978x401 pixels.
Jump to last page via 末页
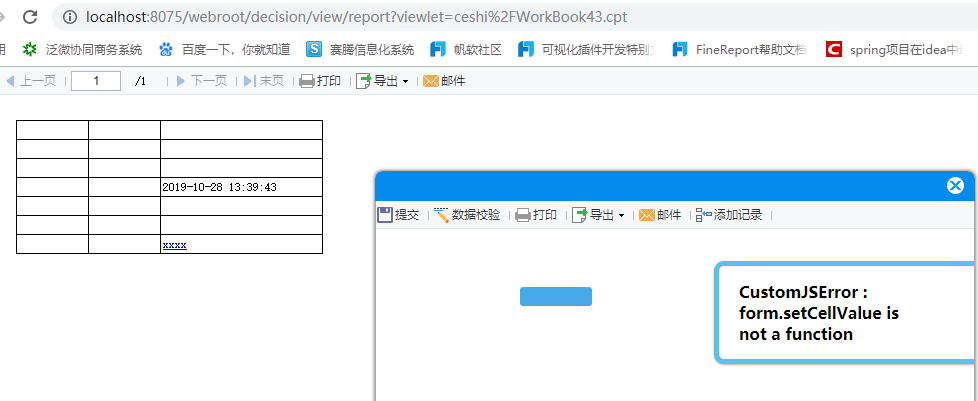tap(264, 81)
